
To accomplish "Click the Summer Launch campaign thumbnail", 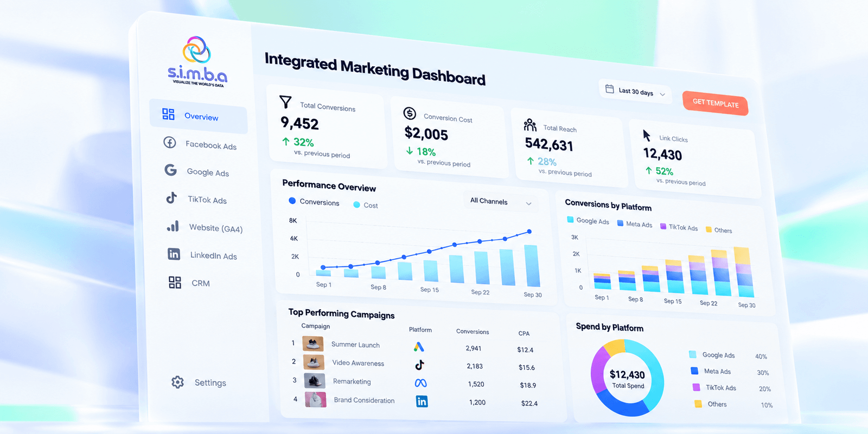I will (313, 343).
